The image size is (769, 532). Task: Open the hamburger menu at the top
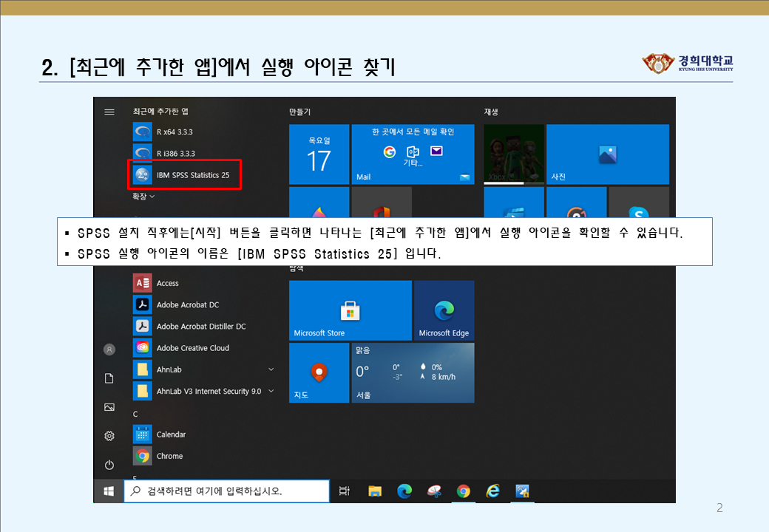[x=109, y=112]
